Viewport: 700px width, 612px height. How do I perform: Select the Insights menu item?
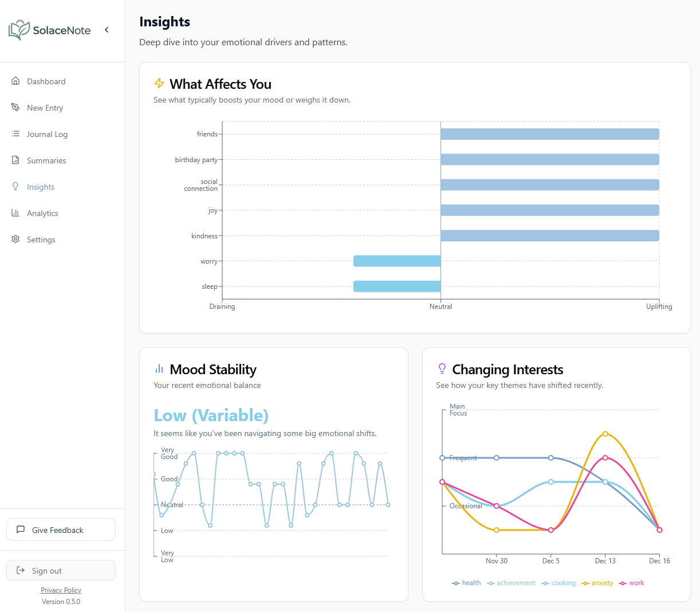(x=41, y=186)
